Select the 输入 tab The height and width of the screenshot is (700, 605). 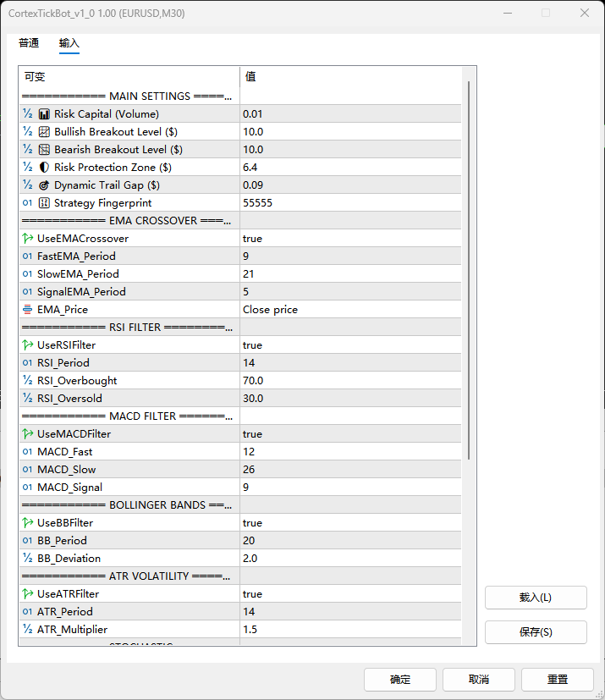click(x=69, y=43)
